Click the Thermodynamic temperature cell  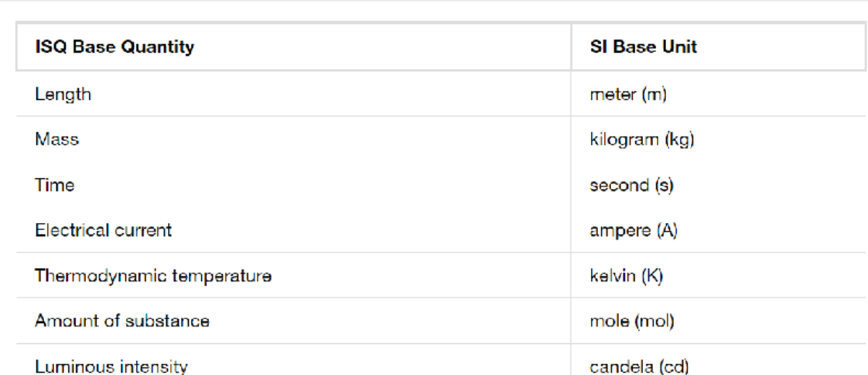tap(153, 276)
